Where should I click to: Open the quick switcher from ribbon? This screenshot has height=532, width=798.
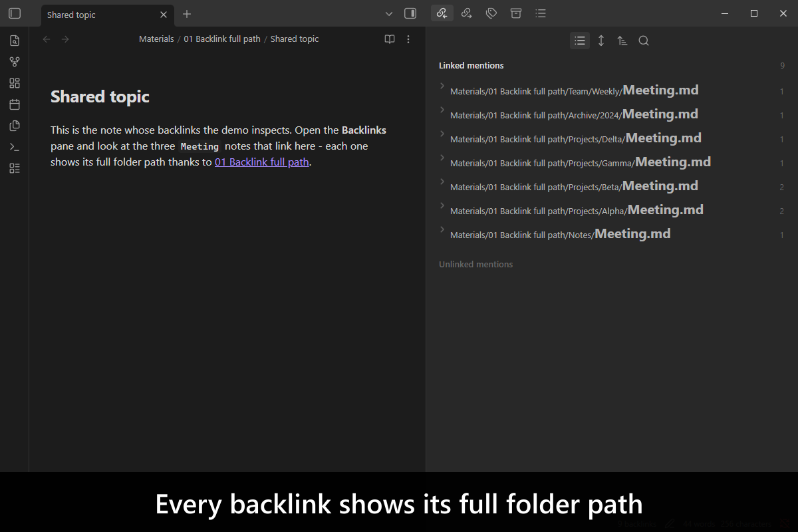[15, 41]
